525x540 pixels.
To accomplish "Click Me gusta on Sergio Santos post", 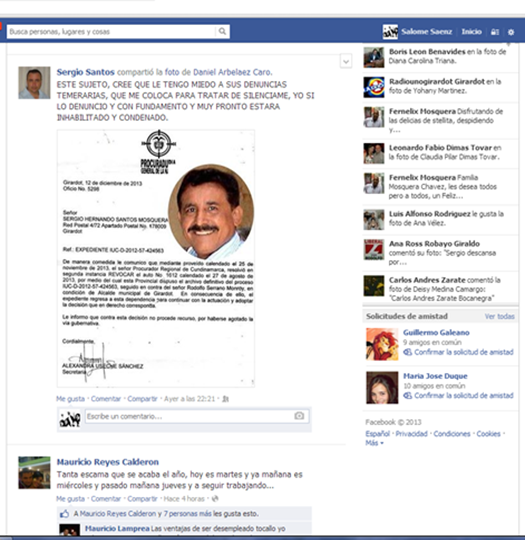I will [70, 399].
